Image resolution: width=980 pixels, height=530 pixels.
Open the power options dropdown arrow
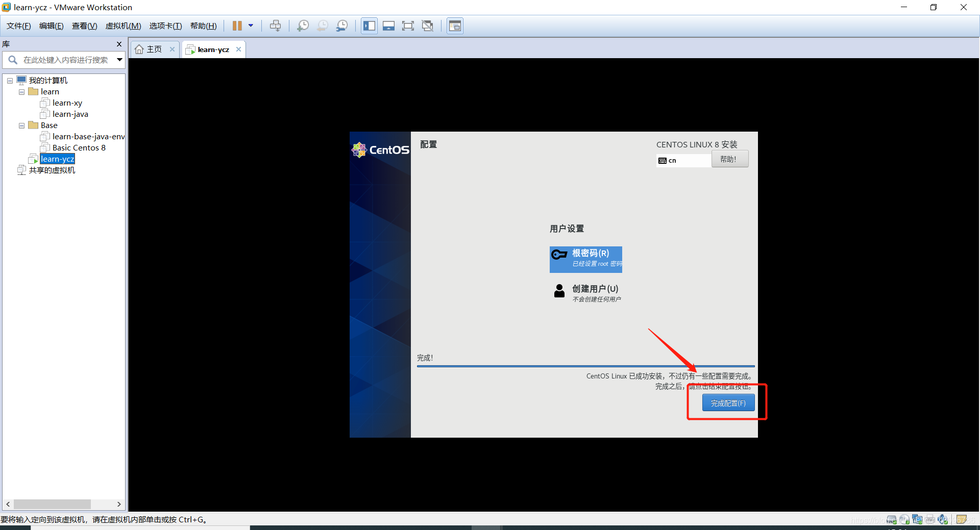point(251,26)
